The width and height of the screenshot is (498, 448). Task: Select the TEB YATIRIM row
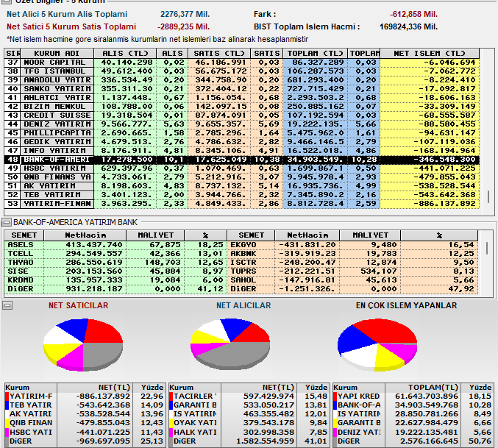pos(242,195)
